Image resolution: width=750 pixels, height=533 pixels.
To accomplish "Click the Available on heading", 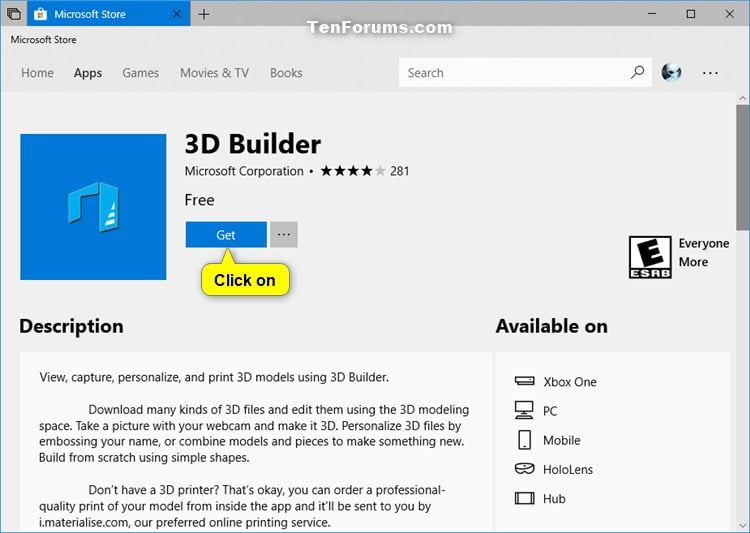I will [551, 326].
